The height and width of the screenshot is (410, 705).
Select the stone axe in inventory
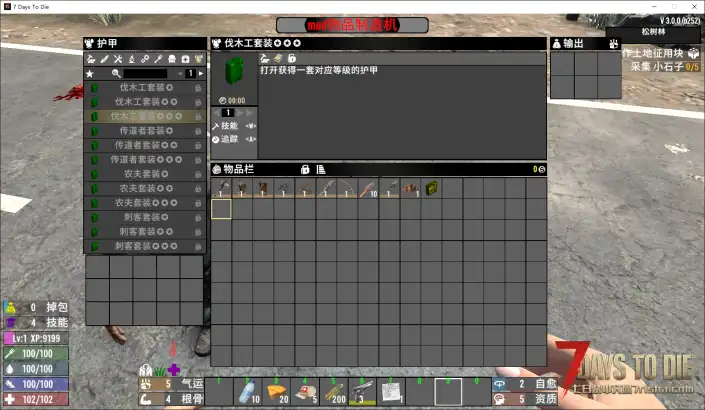(x=221, y=188)
